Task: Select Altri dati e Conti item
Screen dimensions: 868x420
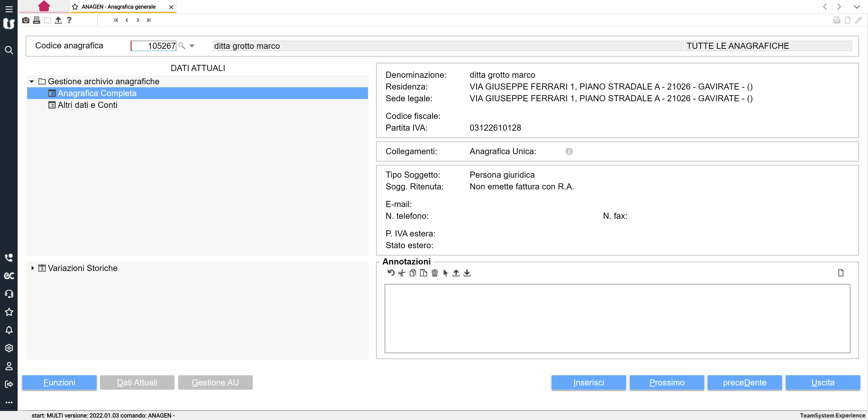Action: coord(87,105)
